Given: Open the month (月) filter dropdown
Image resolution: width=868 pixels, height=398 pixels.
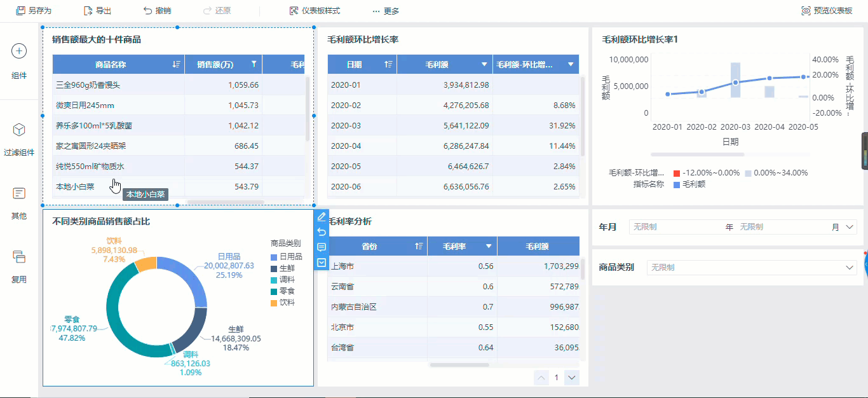Looking at the screenshot, I should [797, 227].
